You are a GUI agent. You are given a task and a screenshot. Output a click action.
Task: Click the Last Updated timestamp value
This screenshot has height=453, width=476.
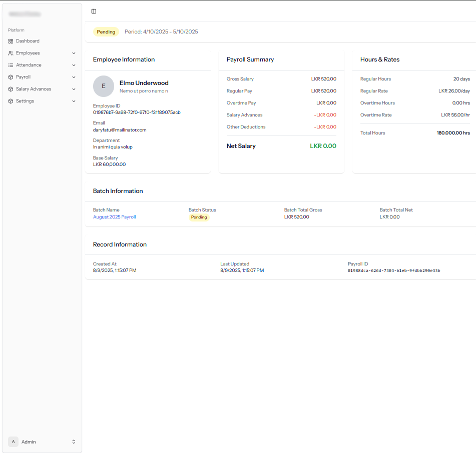242,270
